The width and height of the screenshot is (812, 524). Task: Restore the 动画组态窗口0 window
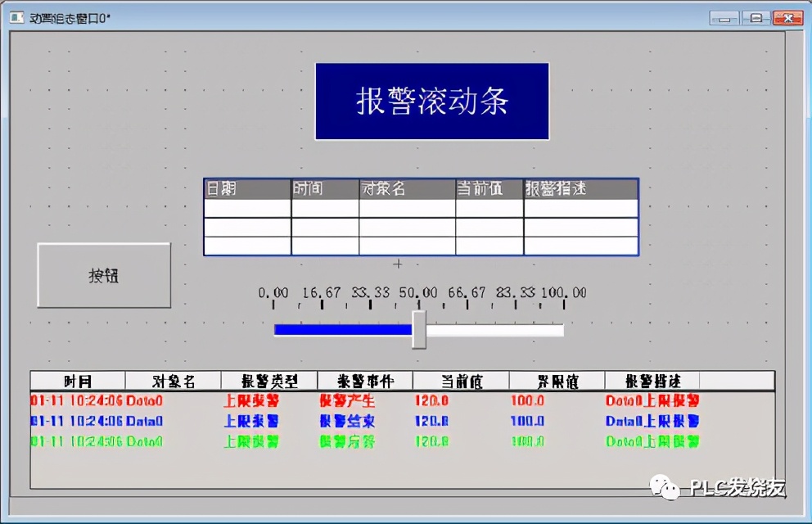coord(756,19)
